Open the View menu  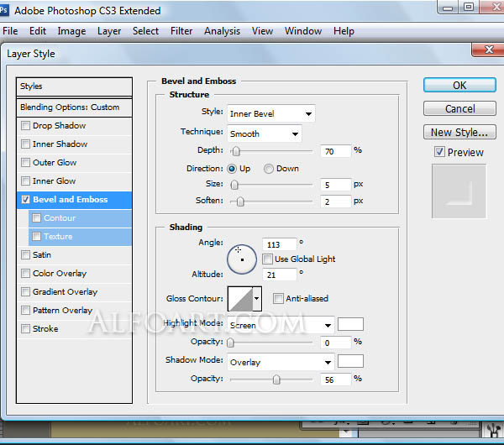262,31
